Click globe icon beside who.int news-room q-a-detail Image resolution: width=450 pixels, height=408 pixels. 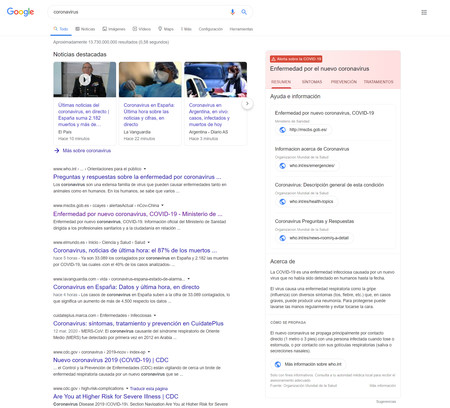point(282,238)
